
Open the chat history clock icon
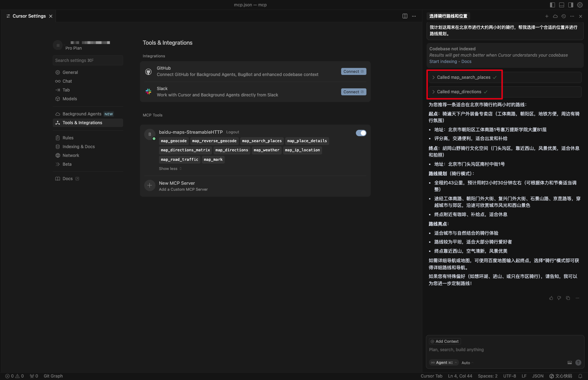click(x=564, y=16)
